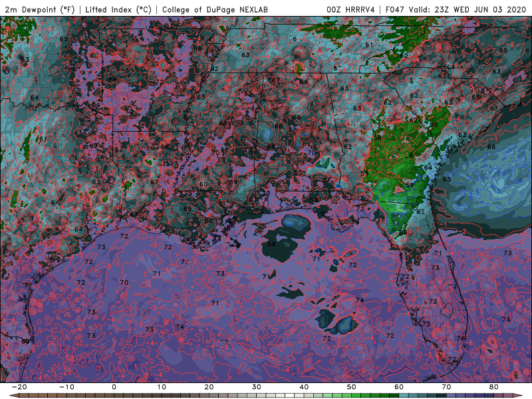The image size is (532, 399).
Task: Click the '75' dewpoint value on Florida's southwest coast
Action: (x=426, y=324)
